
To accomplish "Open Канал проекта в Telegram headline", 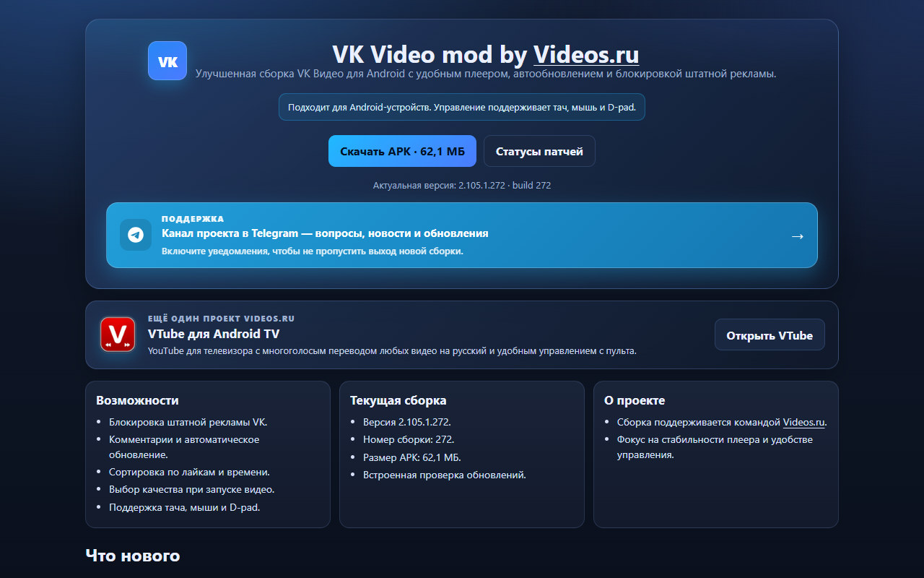I will click(325, 233).
